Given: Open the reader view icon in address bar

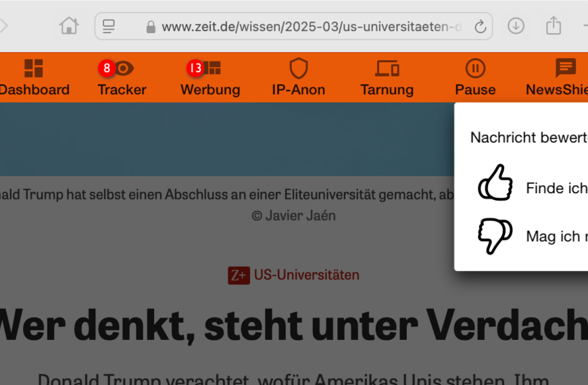Looking at the screenshot, I should (x=109, y=26).
